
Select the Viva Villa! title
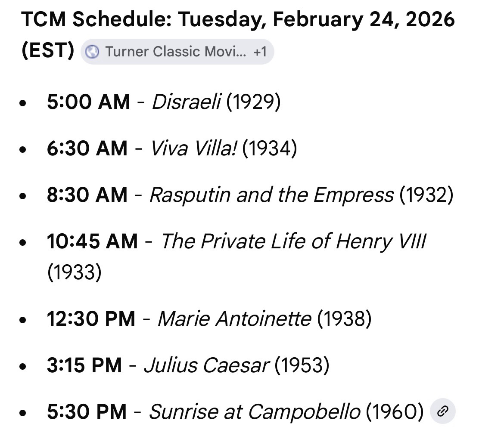[193, 148]
